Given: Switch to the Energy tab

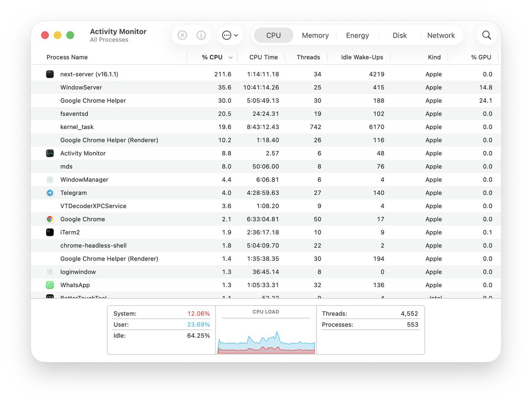Looking at the screenshot, I should 357,36.
